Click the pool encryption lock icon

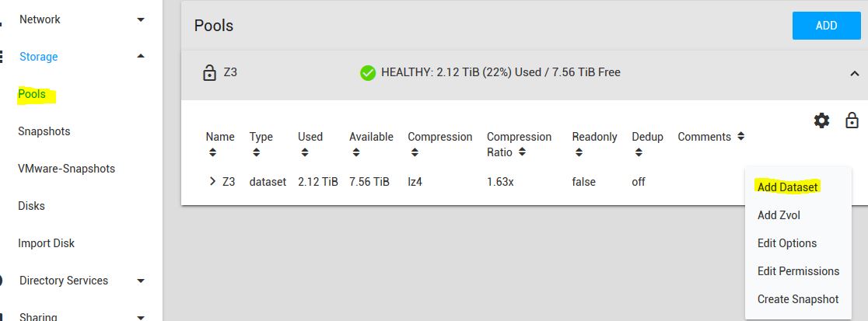[x=852, y=120]
